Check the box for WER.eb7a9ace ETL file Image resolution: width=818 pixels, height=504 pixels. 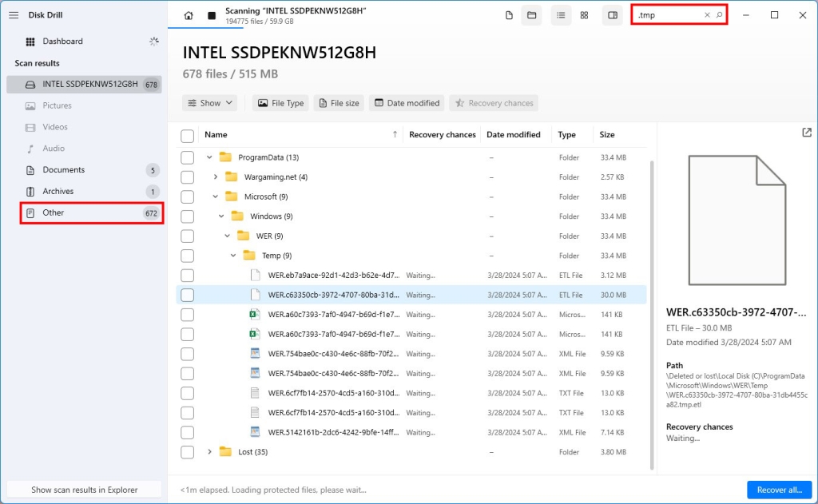point(187,275)
